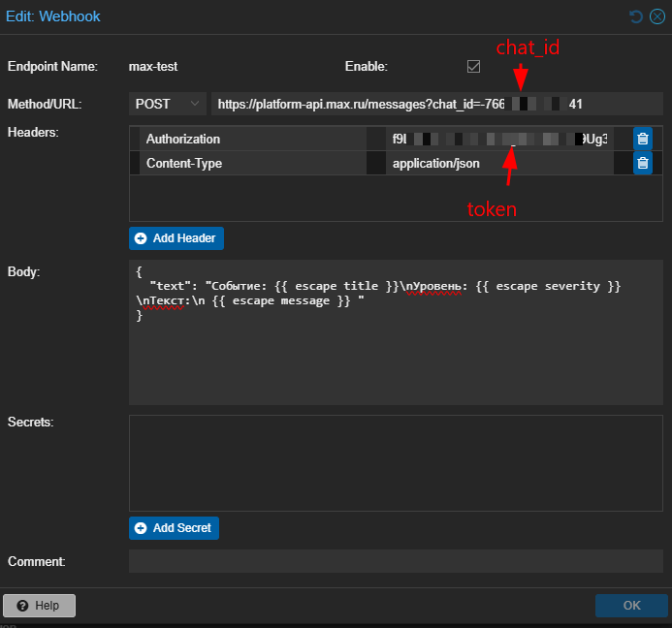Screen dimensions: 672x628
Task: Click the Content-Type header name cell
Action: (253, 163)
